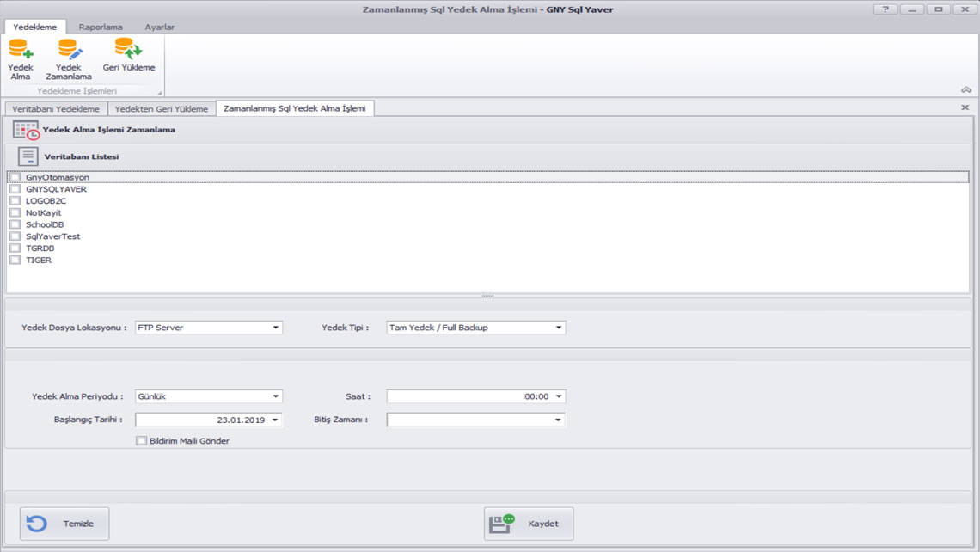Open the Yedekten Geri Yükleme tab
The image size is (980, 552).
click(x=162, y=109)
